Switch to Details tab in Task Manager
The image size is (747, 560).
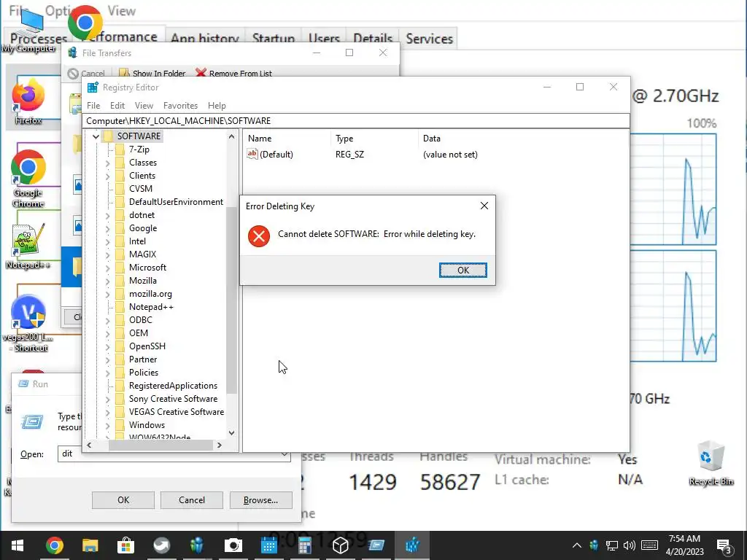373,39
